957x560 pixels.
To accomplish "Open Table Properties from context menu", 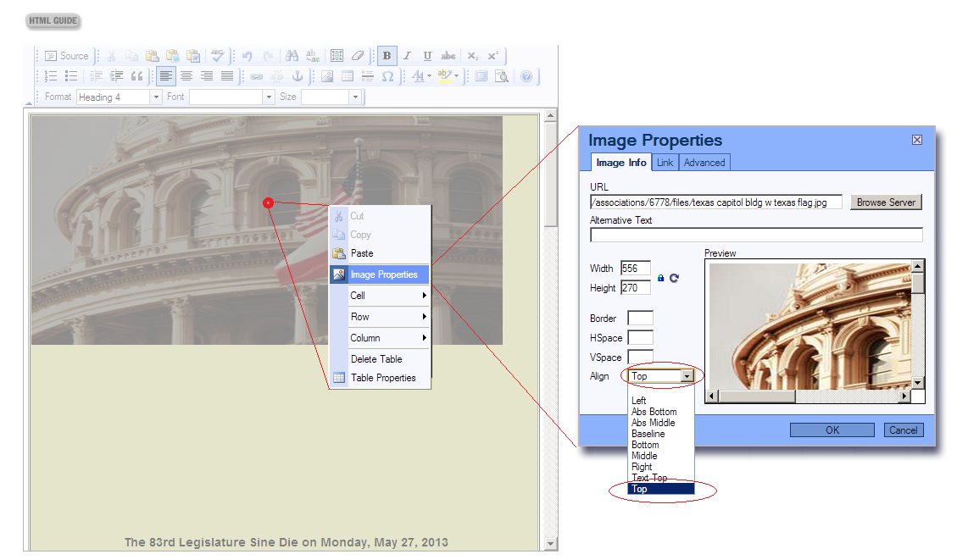I will point(381,378).
